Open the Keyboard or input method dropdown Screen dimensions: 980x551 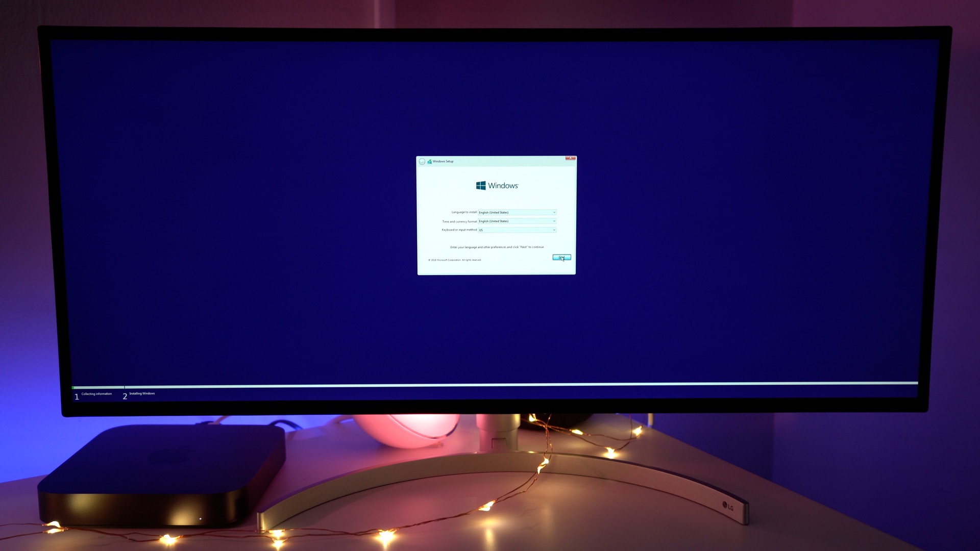click(517, 230)
